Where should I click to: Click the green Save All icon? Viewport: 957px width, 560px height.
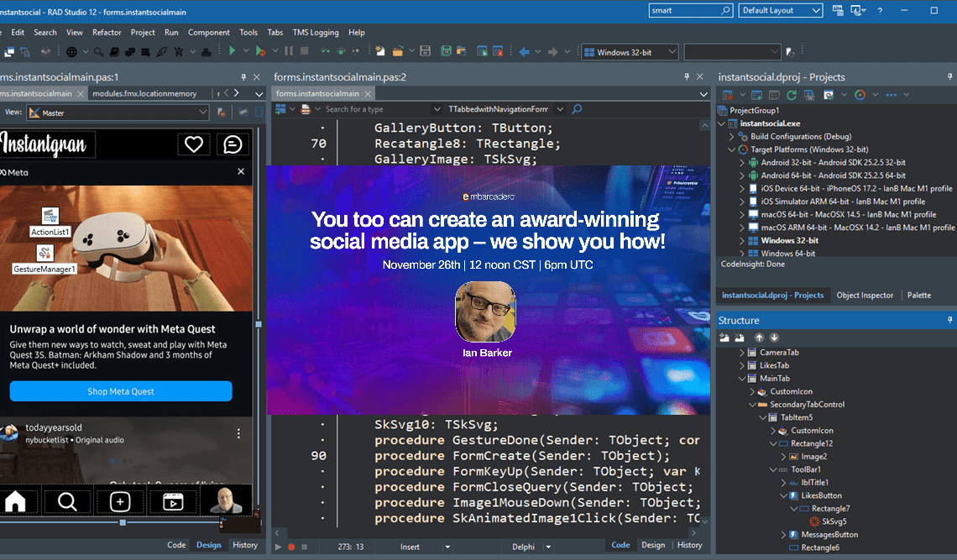[446, 51]
